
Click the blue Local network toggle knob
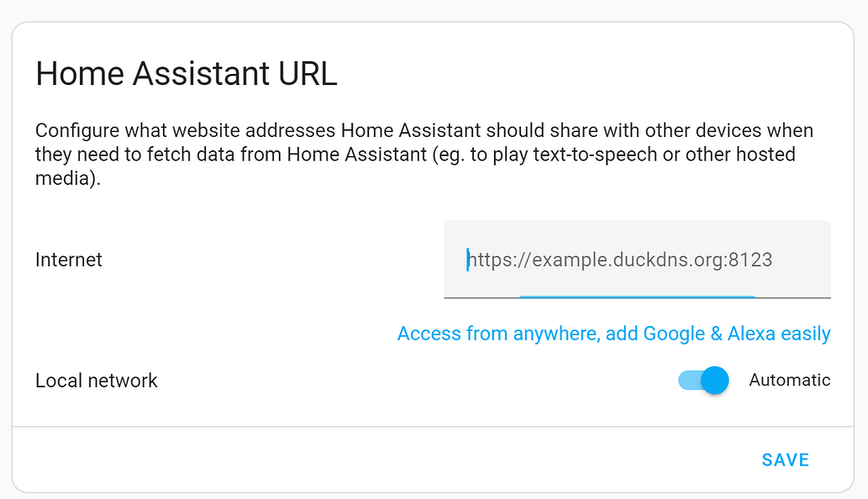pyautogui.click(x=714, y=381)
